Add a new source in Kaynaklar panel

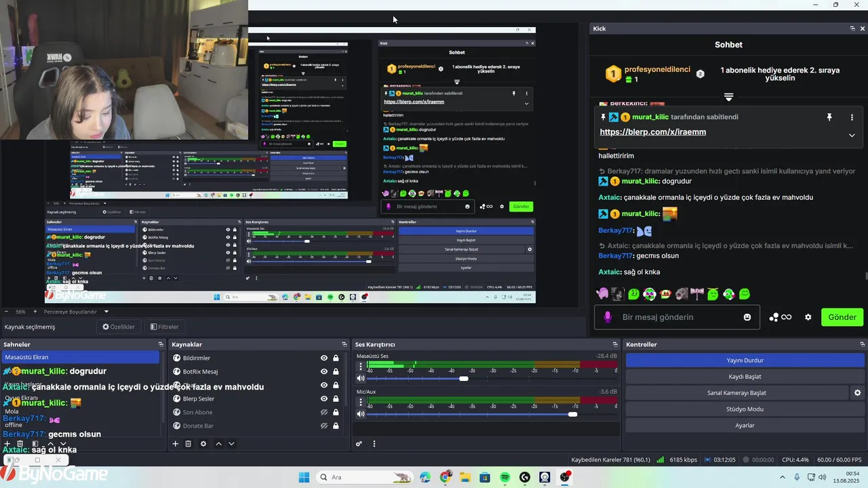pos(175,444)
